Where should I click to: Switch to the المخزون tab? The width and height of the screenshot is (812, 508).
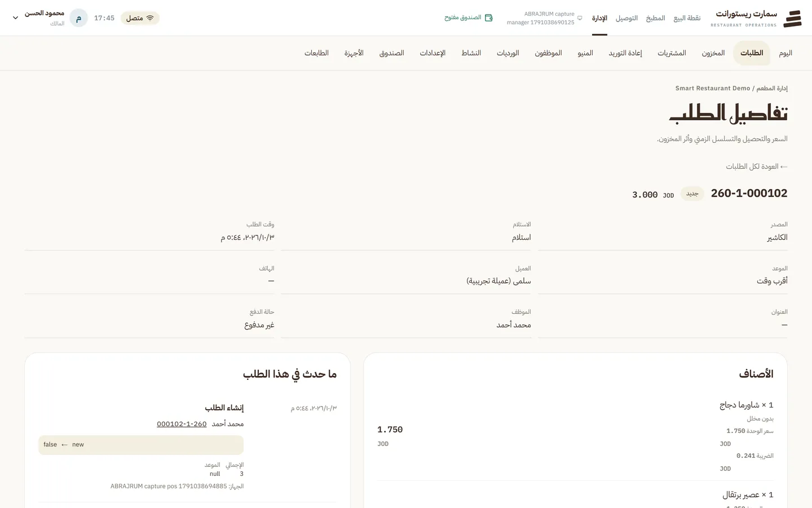pos(713,53)
